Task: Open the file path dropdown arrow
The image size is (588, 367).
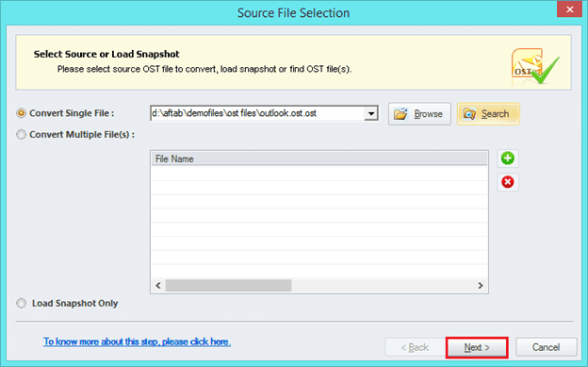Action: click(x=371, y=113)
